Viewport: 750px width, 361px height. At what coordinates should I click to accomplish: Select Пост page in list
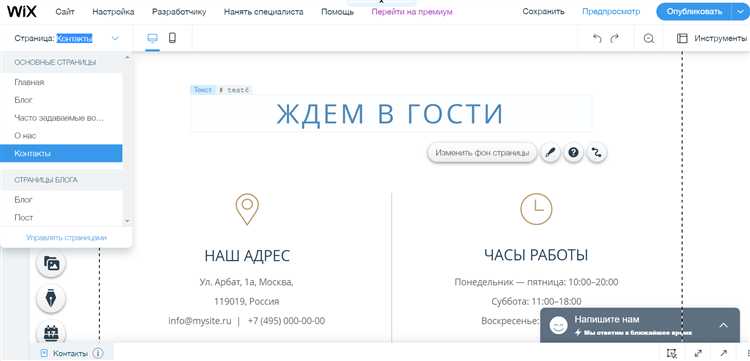click(61, 217)
